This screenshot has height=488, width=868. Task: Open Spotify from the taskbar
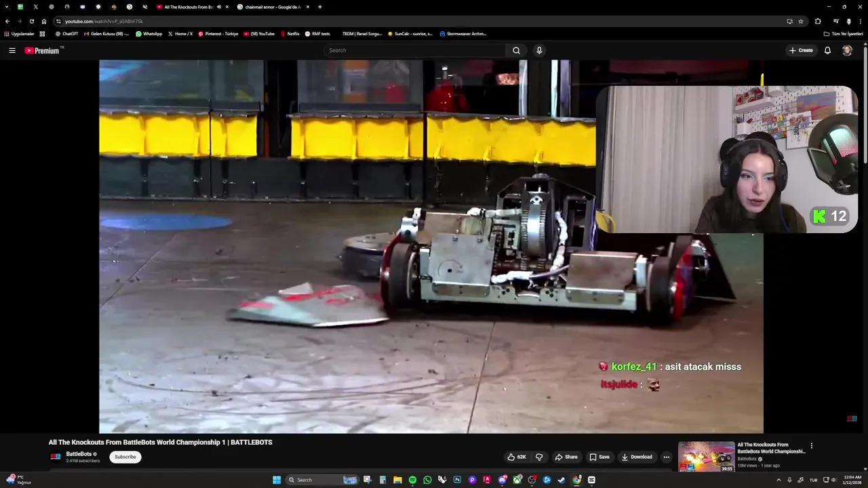(412, 480)
